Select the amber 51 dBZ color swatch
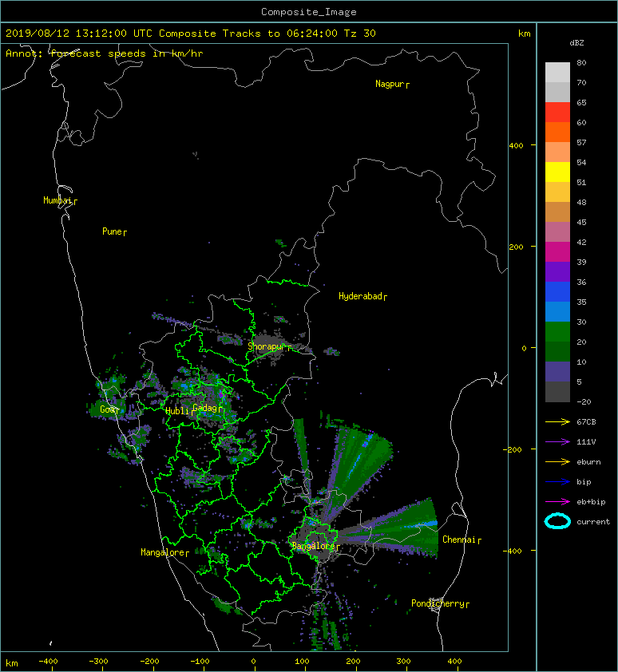 coord(557,192)
